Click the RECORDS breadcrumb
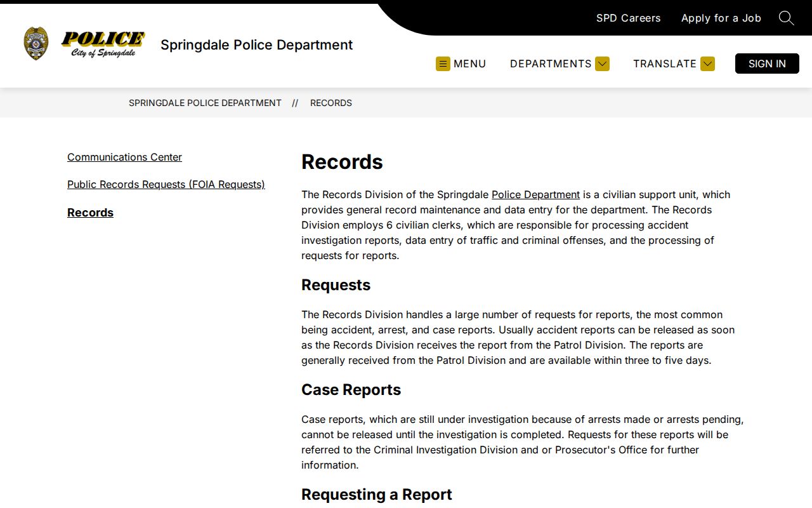This screenshot has height=508, width=812. 331,103
